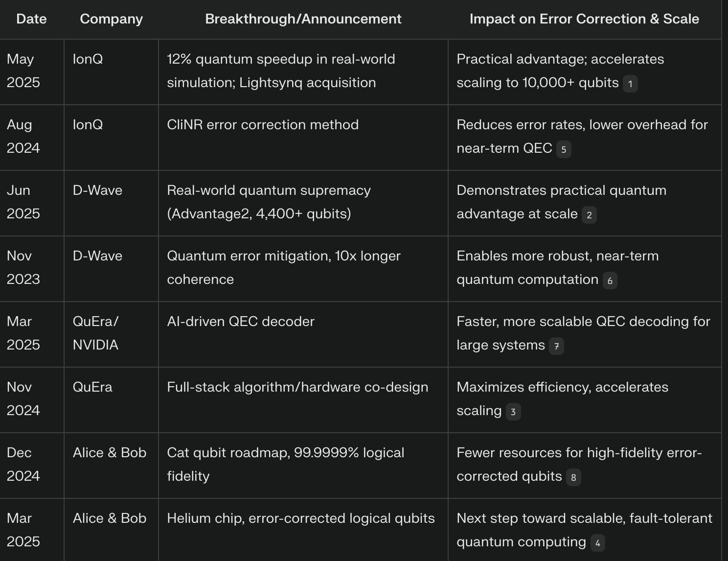The width and height of the screenshot is (728, 561).
Task: Click citation 2 next to advantage at scale
Action: (x=589, y=215)
